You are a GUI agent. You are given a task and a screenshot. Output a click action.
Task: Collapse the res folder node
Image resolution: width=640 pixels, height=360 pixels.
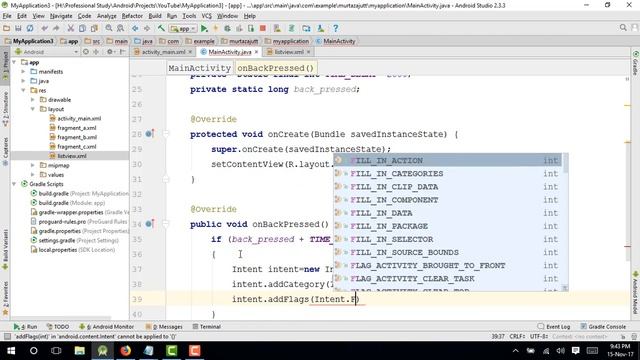coord(24,91)
